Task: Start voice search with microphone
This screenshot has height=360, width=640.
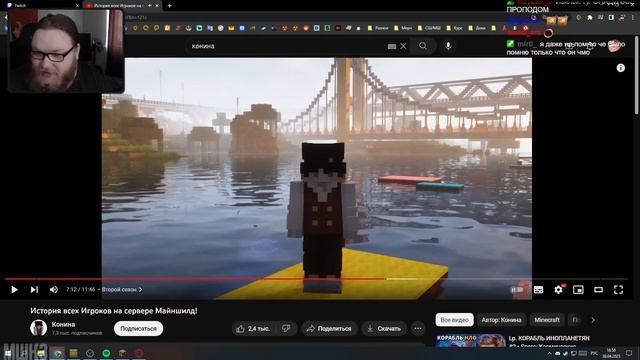Action: [x=448, y=46]
